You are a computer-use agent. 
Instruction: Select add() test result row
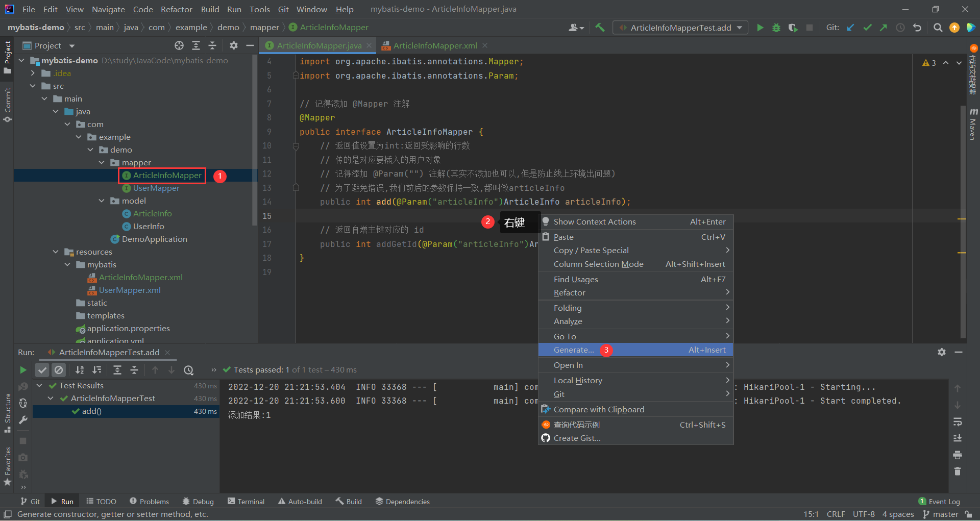(126, 411)
